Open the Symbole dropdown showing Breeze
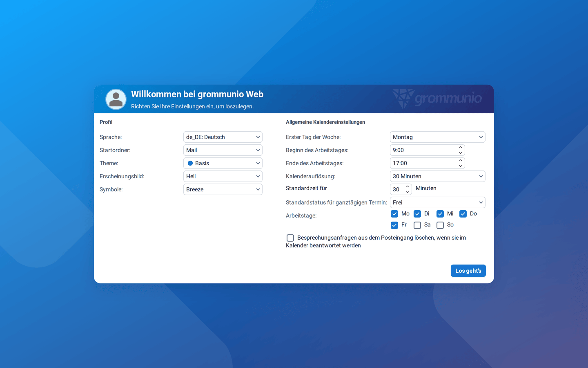This screenshot has height=368, width=588. pyautogui.click(x=223, y=189)
